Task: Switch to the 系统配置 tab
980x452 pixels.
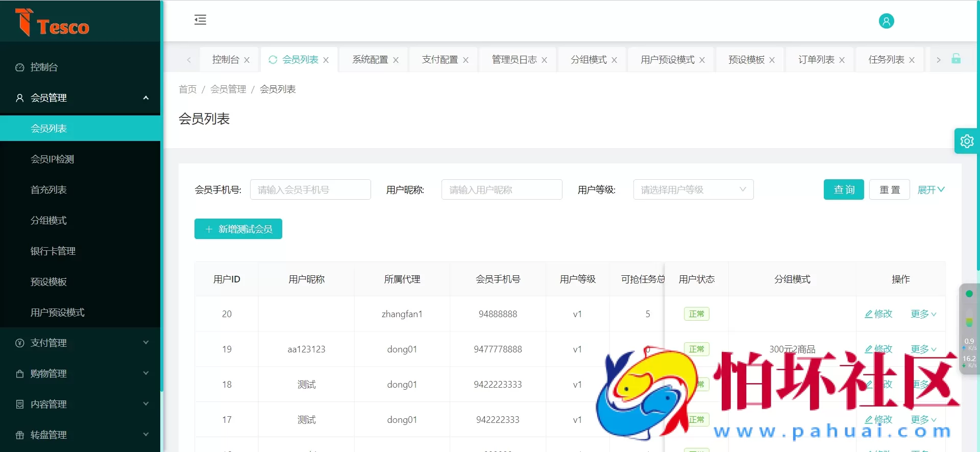Action: pyautogui.click(x=370, y=60)
